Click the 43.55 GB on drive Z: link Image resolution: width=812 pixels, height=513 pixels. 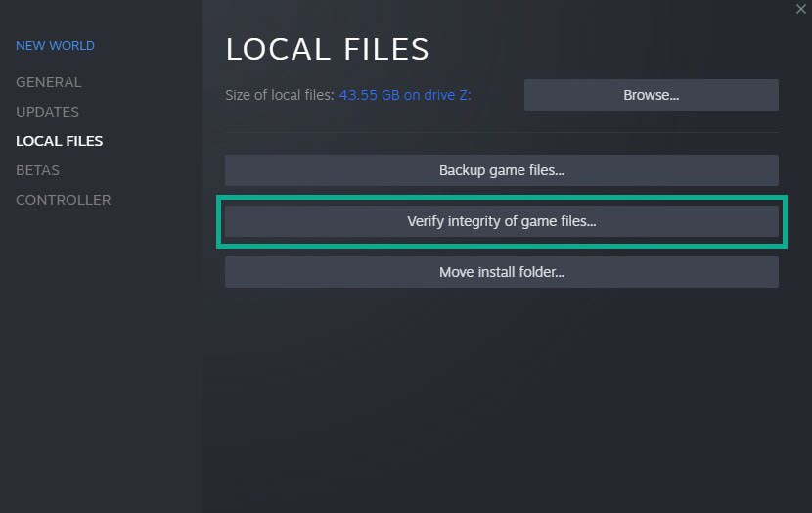tap(405, 95)
